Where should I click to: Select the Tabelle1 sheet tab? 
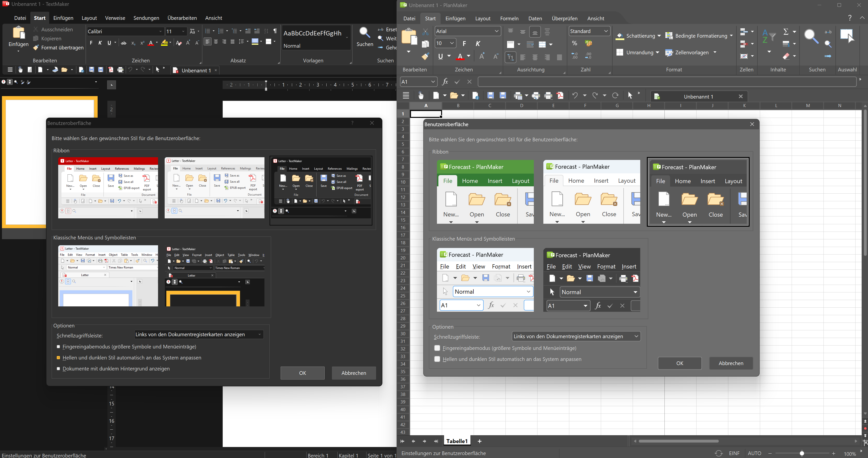[457, 441]
